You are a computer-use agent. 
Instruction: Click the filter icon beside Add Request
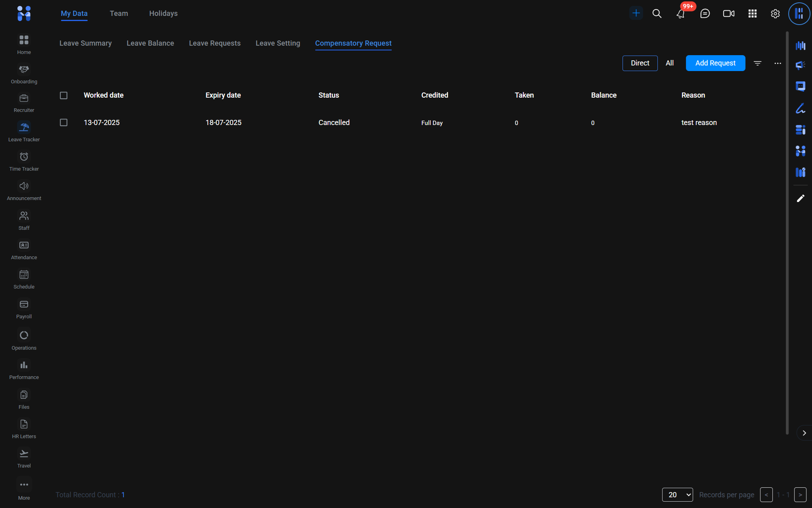(757, 63)
